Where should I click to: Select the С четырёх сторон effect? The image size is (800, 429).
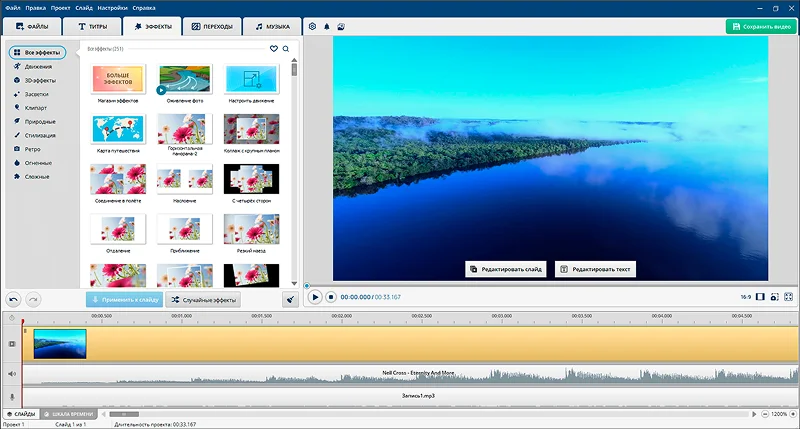pyautogui.click(x=252, y=179)
